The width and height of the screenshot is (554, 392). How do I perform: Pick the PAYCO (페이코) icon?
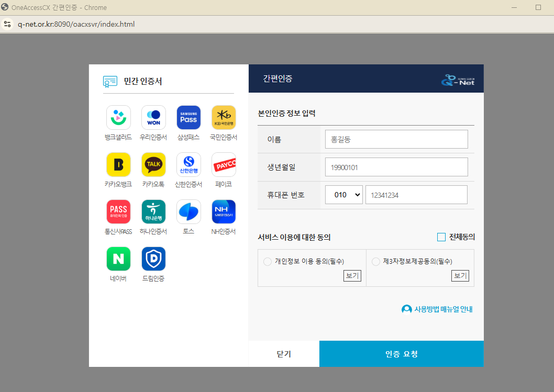click(224, 164)
